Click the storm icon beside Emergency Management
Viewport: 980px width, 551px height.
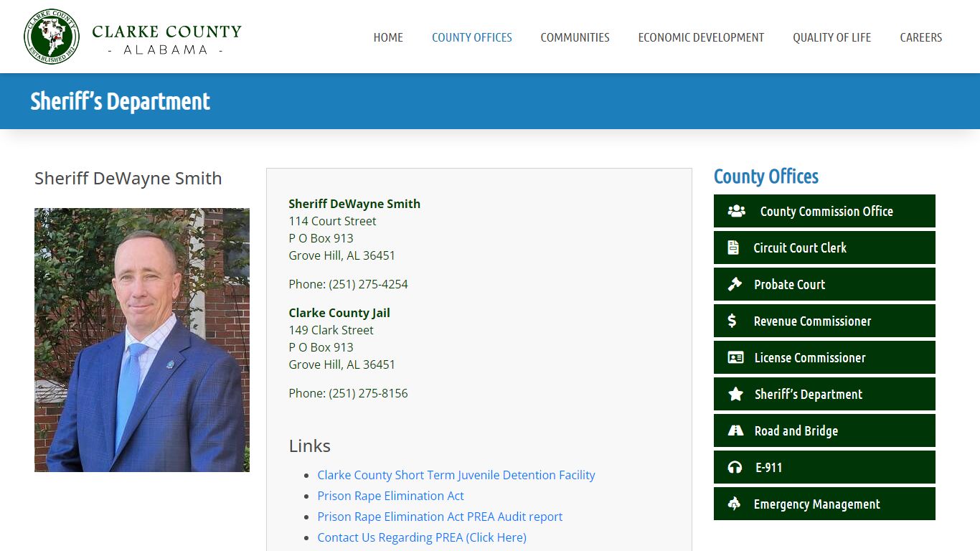pos(734,504)
